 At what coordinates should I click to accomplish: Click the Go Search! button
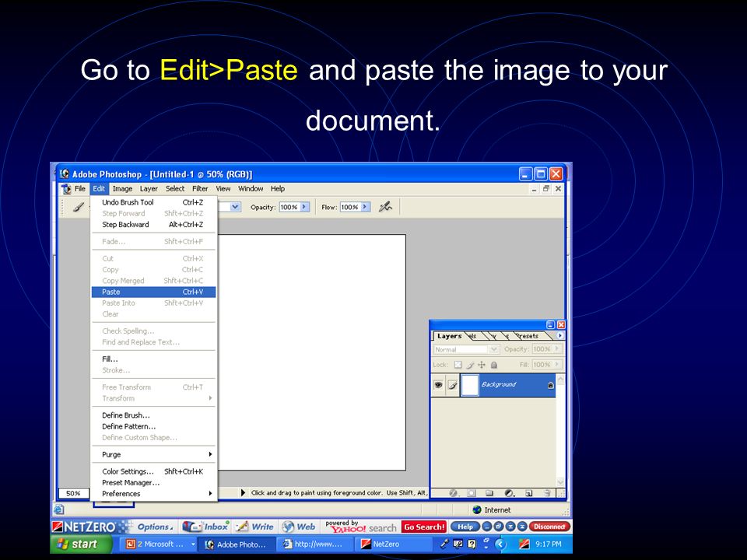click(424, 527)
